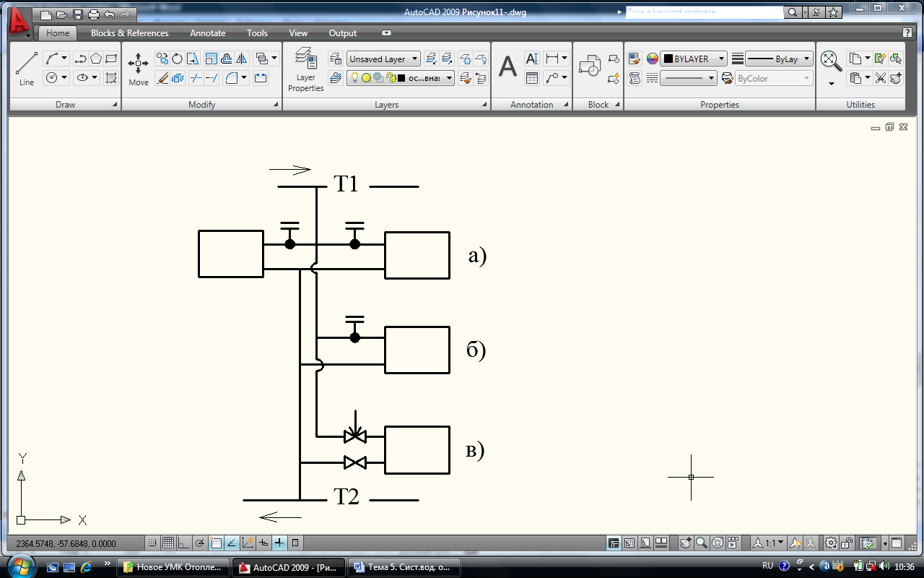Open the annotation scale 1:1 dropdown
The image size is (924, 578).
(768, 543)
